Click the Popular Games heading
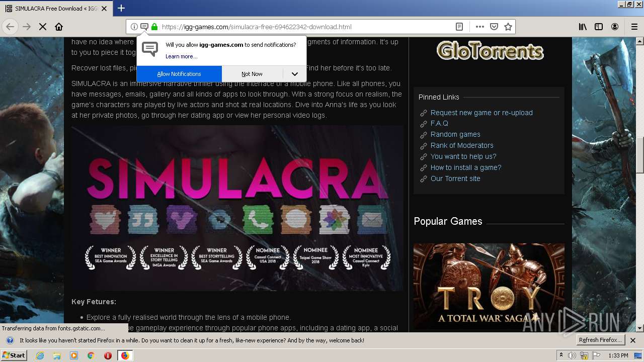Image resolution: width=644 pixels, height=362 pixels. click(448, 221)
